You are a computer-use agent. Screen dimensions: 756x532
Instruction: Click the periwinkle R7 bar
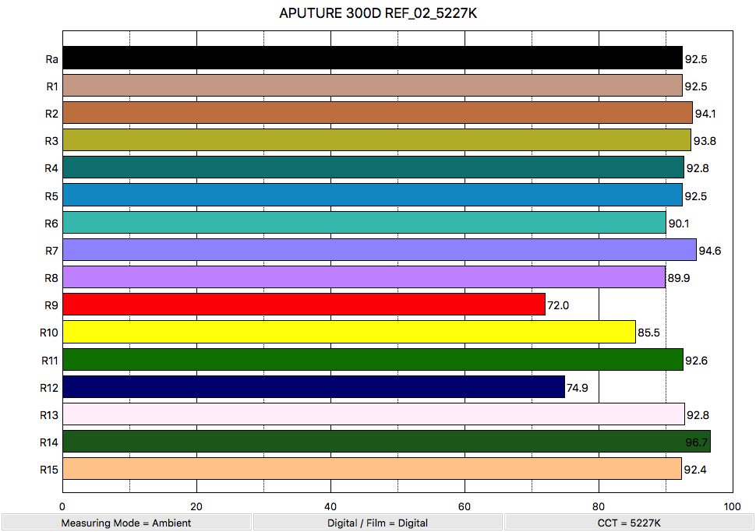(379, 250)
